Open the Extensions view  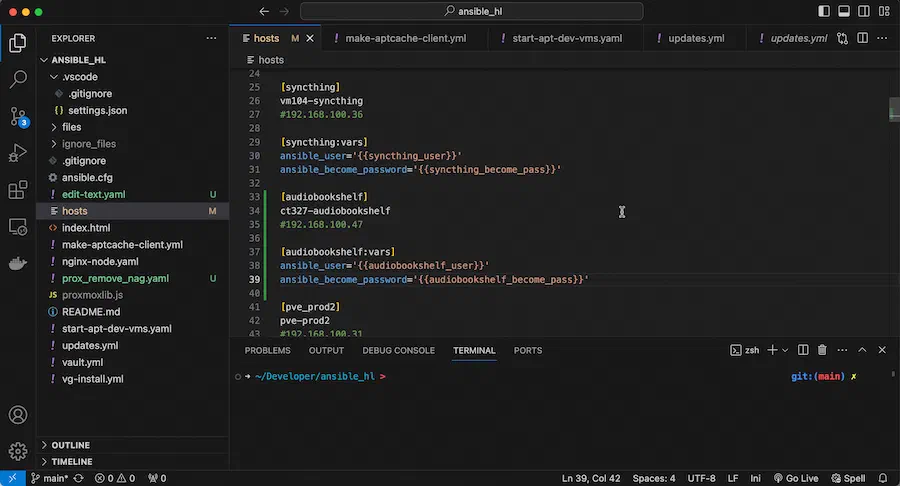(x=18, y=190)
